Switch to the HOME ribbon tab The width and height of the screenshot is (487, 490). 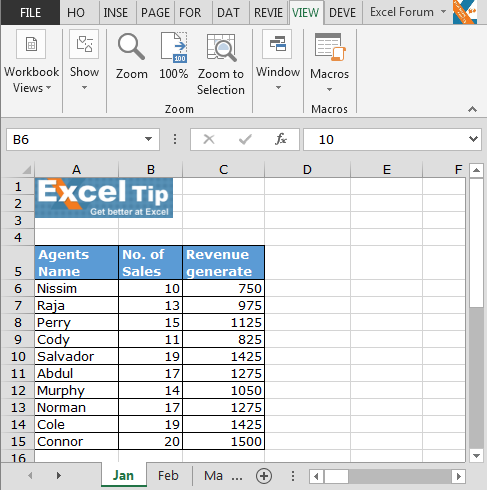coord(76,13)
